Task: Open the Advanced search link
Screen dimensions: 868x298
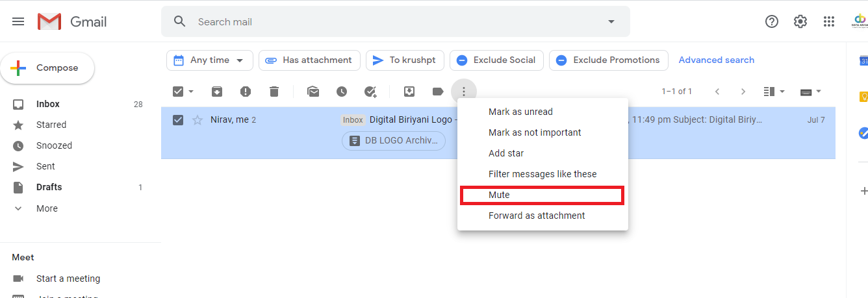Action: [x=717, y=60]
